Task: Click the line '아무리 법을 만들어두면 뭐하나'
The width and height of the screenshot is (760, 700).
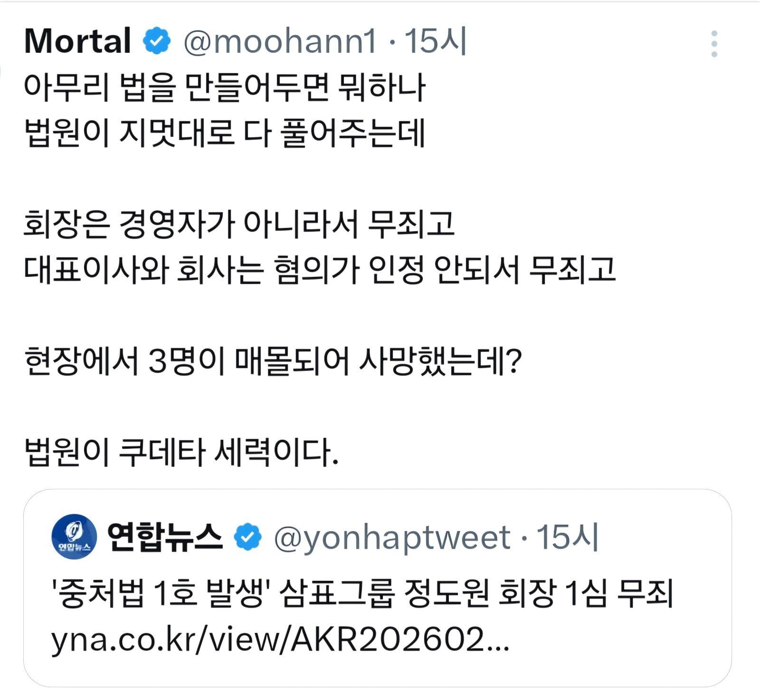Action: tap(224, 88)
